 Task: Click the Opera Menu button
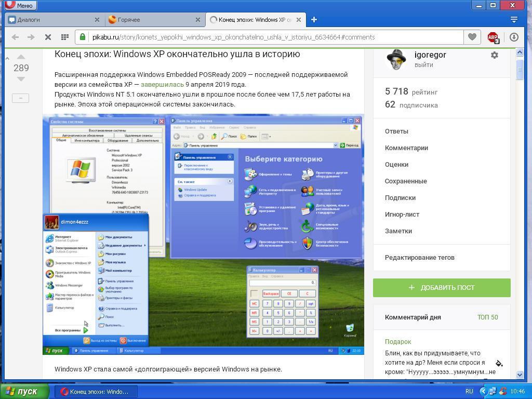(x=19, y=5)
